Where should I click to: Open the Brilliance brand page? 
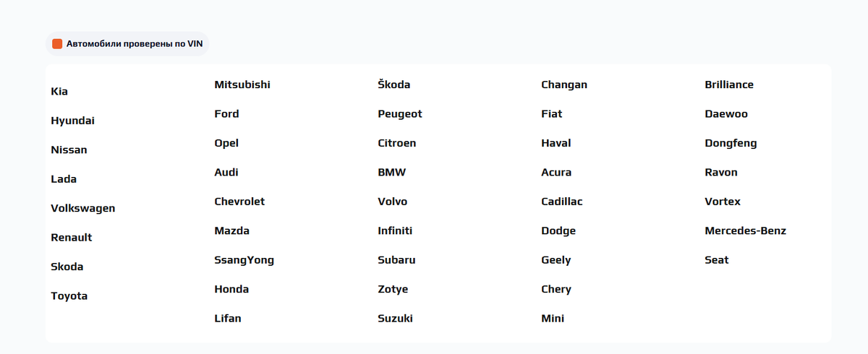pyautogui.click(x=729, y=85)
